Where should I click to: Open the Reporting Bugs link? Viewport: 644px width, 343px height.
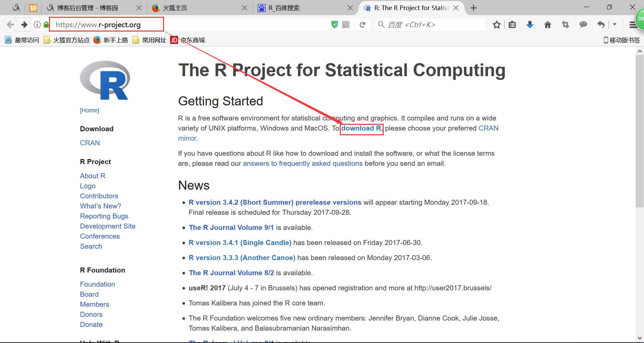pyautogui.click(x=104, y=216)
